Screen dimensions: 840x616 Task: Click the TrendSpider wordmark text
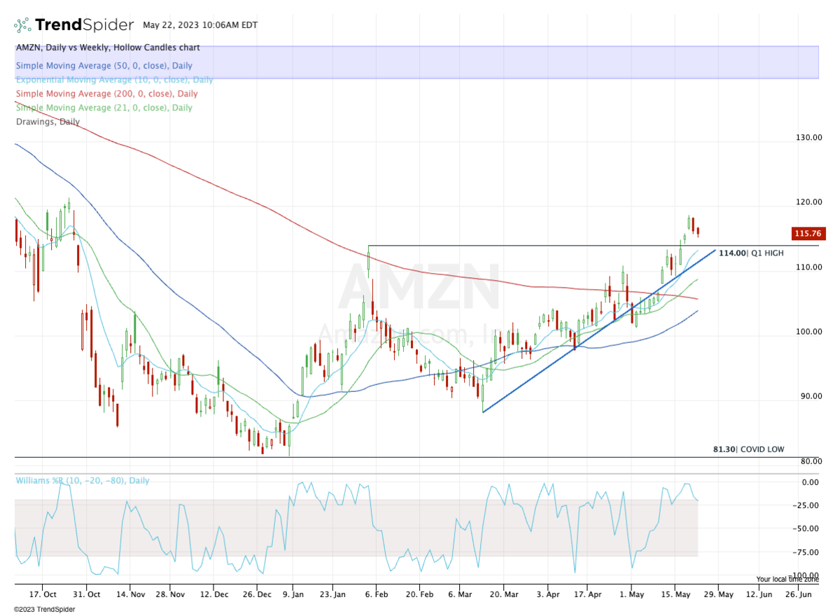pos(84,25)
